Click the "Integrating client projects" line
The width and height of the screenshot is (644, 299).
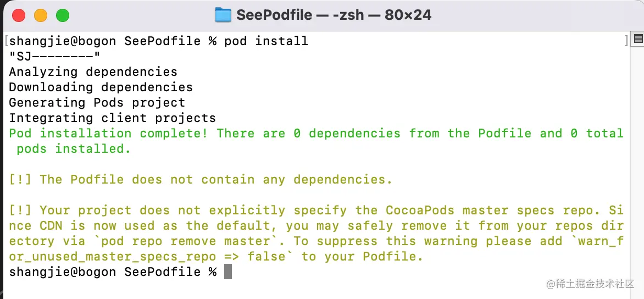[x=112, y=118]
